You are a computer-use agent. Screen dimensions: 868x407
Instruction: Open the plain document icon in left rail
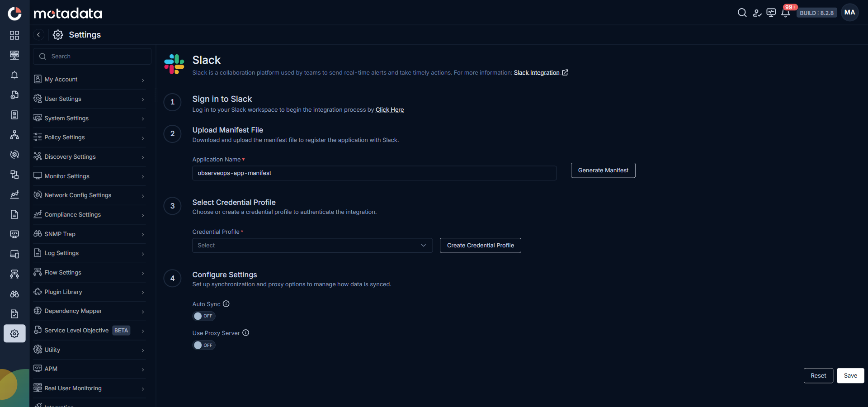click(x=14, y=214)
